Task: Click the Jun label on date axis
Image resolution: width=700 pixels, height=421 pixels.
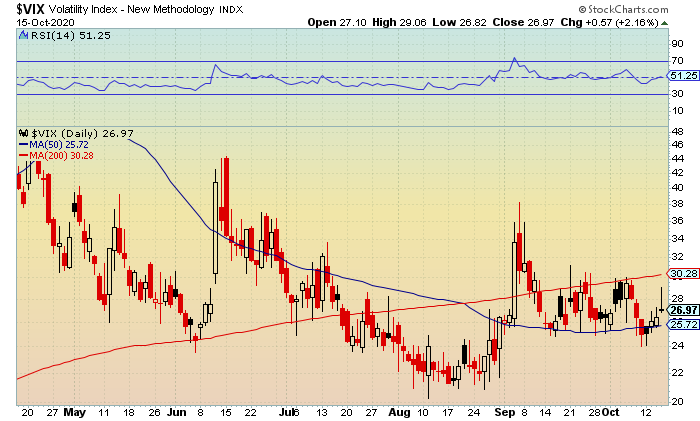Action: point(177,412)
